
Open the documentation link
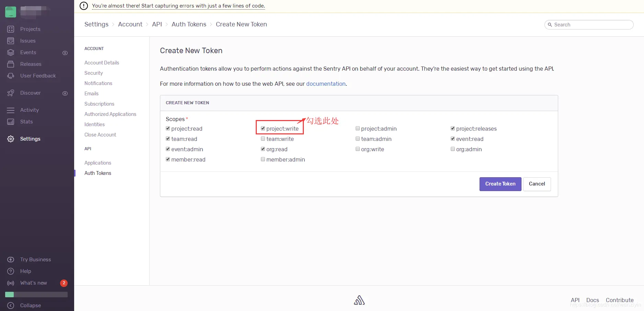pos(326,84)
